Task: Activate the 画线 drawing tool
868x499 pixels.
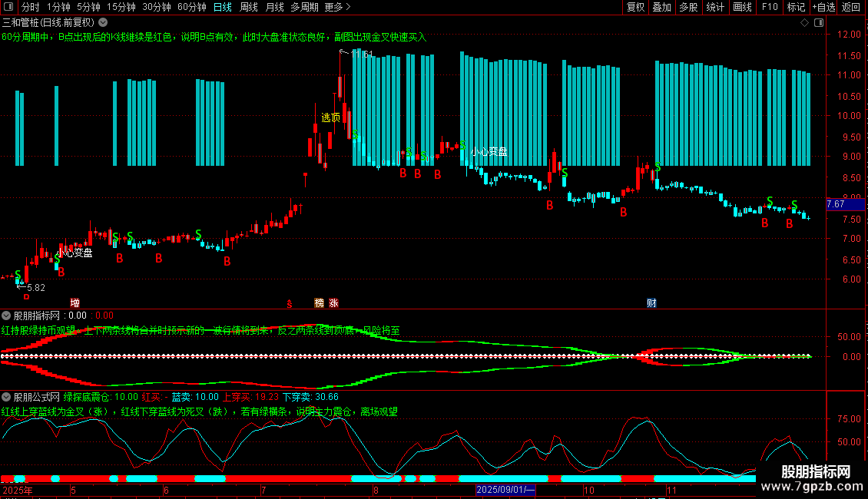Action: click(x=742, y=7)
